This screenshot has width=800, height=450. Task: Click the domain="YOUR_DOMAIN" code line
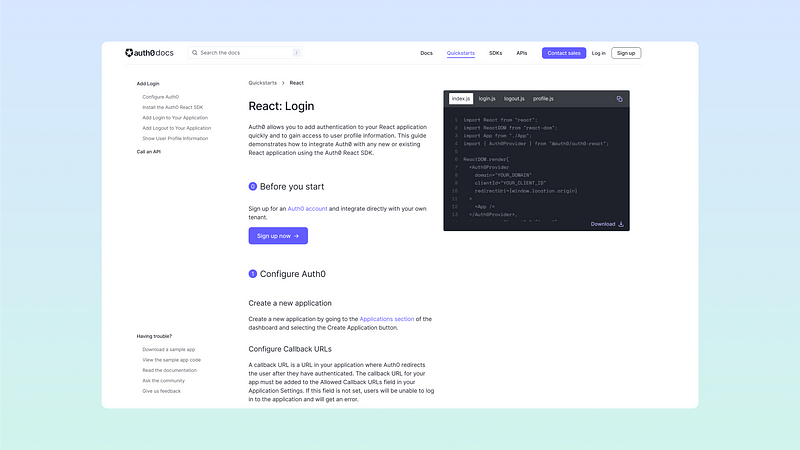point(503,175)
